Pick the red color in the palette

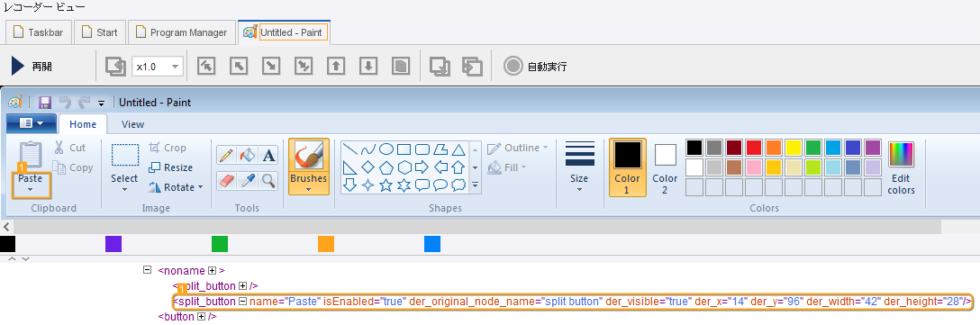tap(754, 148)
